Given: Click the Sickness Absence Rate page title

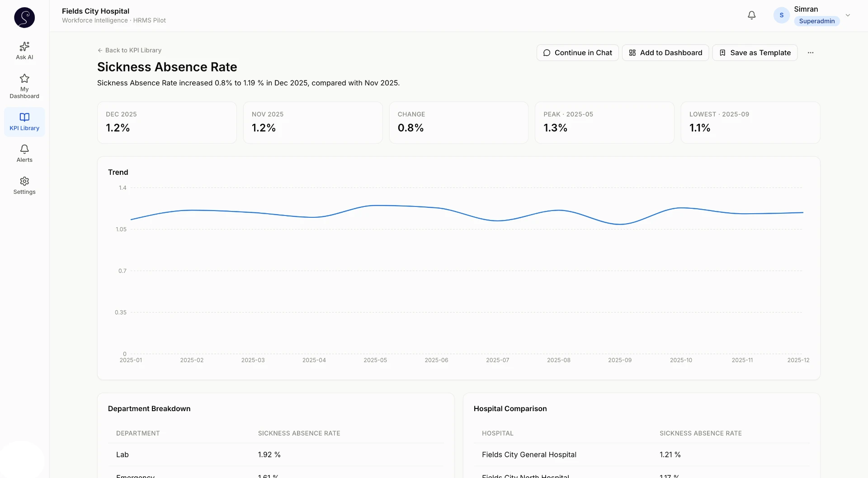Looking at the screenshot, I should (x=167, y=67).
